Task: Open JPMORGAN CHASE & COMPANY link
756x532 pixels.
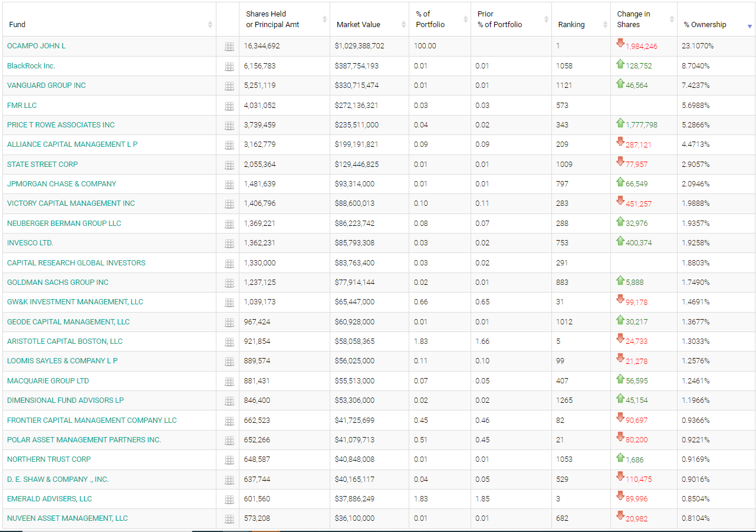Action: point(62,184)
